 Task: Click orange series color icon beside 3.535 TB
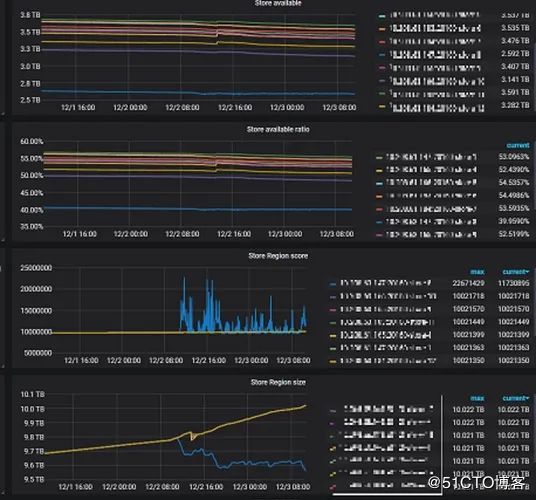point(382,29)
